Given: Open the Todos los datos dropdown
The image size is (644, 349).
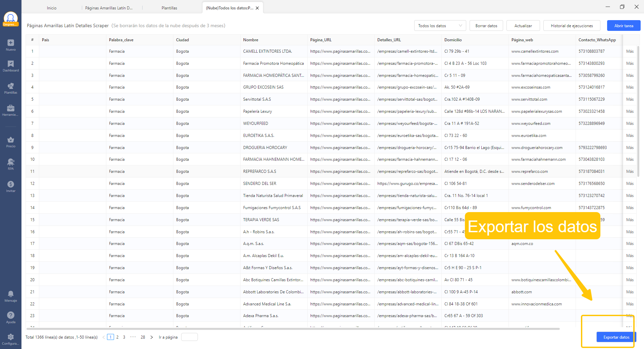Looking at the screenshot, I should click(x=440, y=26).
